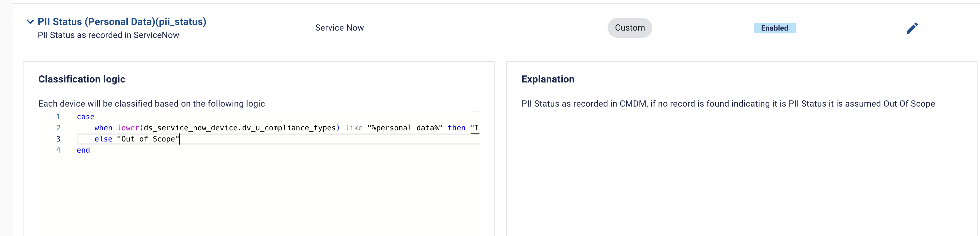Click the 'then' keyword on line 2
The image size is (980, 236).
(x=456, y=128)
